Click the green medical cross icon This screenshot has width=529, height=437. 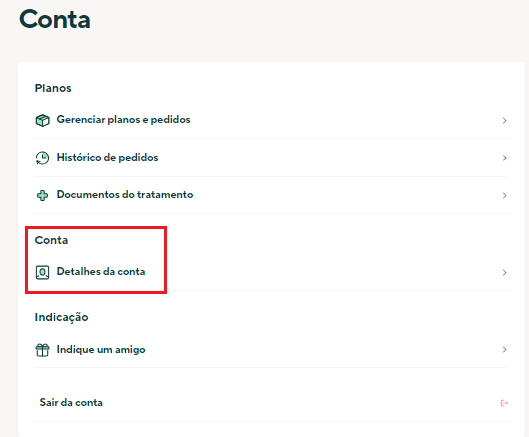pos(43,195)
